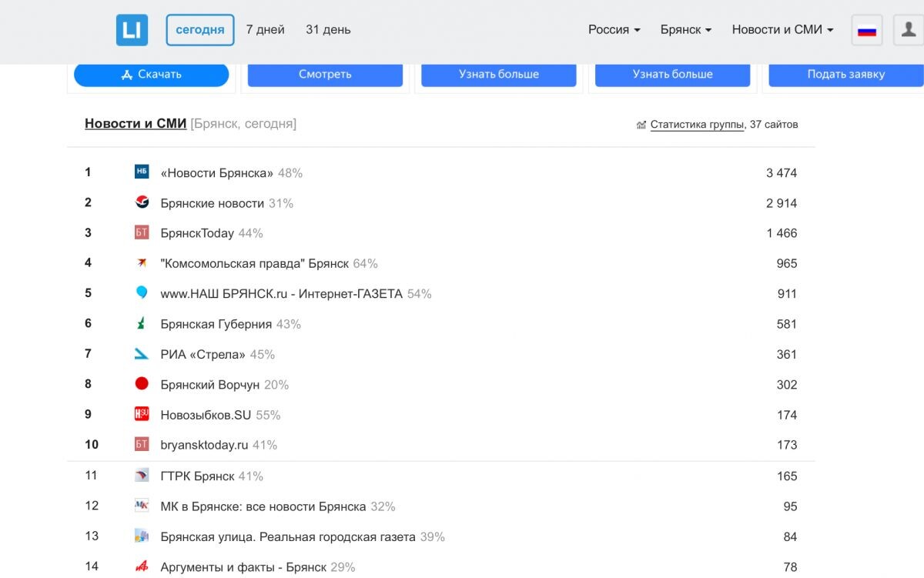Click the Брянская улица favicon
This screenshot has height=578, width=924.
[142, 536]
